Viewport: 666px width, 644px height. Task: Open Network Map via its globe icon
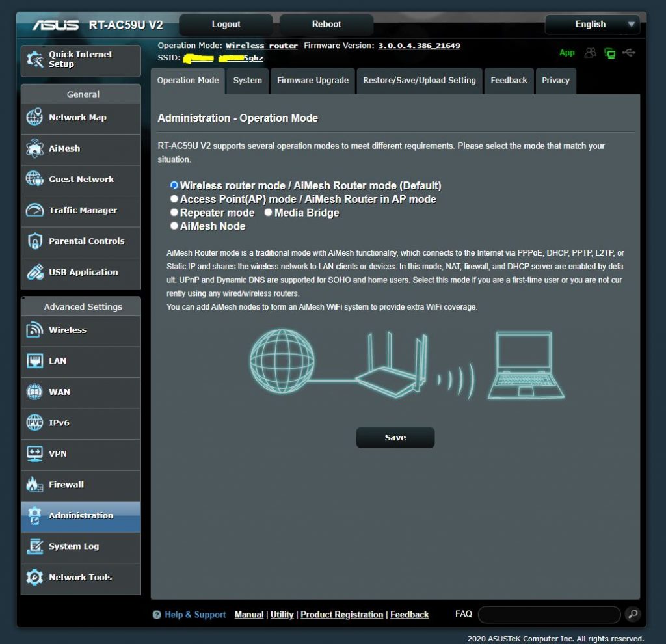tap(34, 117)
